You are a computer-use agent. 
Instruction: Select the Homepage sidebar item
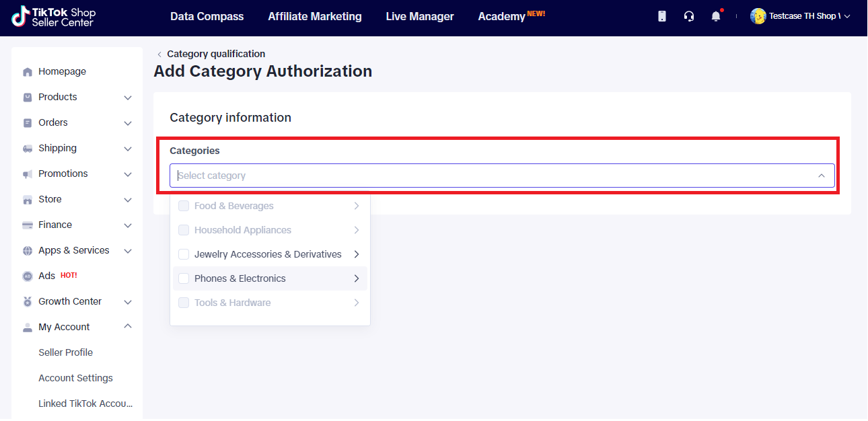pyautogui.click(x=77, y=72)
